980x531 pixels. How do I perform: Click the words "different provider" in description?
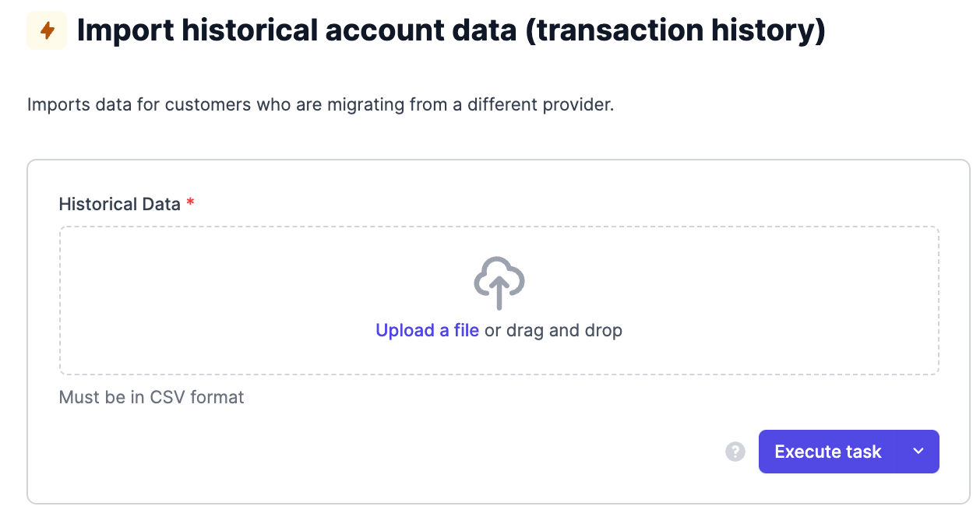pos(541,104)
